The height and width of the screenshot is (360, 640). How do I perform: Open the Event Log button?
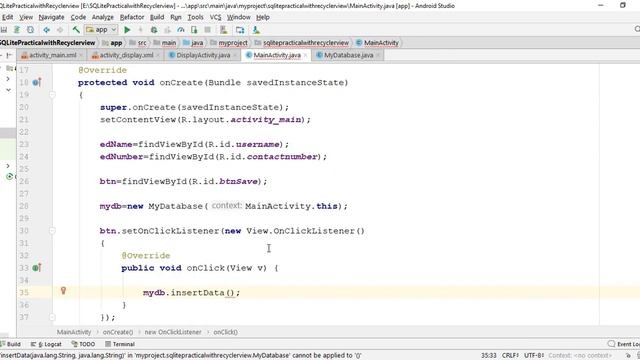click(x=624, y=344)
